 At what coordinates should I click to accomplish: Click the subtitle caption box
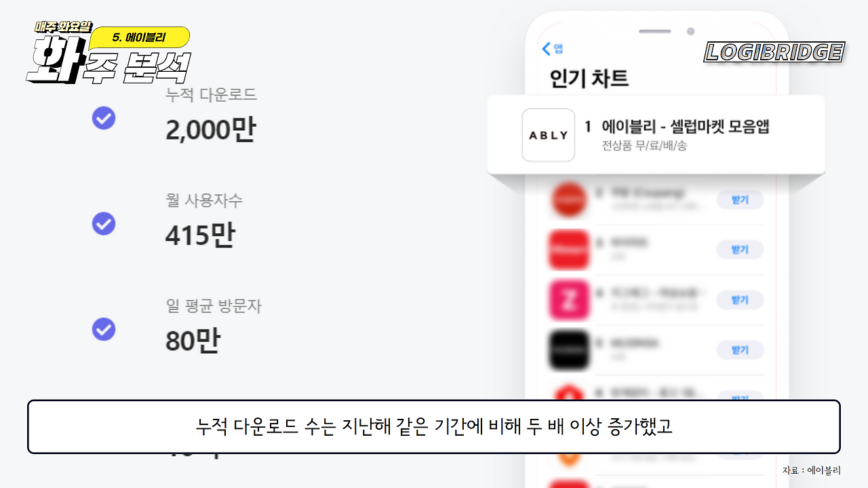pos(434,427)
